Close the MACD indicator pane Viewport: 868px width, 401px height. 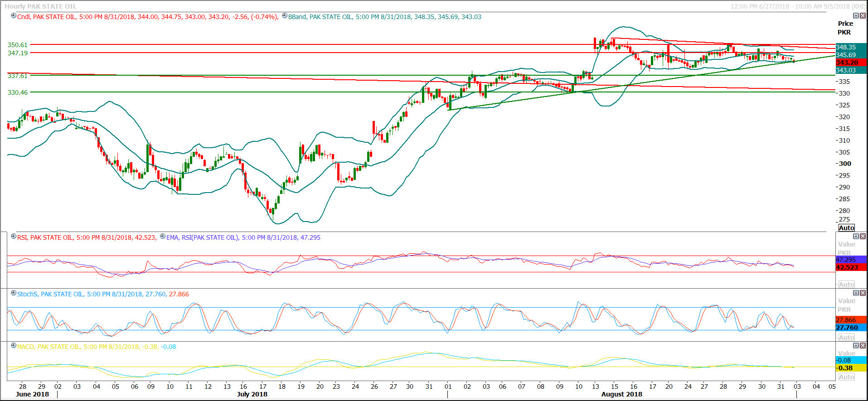[x=863, y=346]
